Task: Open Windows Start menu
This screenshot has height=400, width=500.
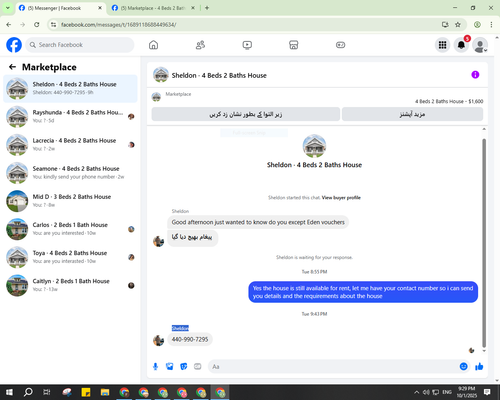Action: coord(9,392)
